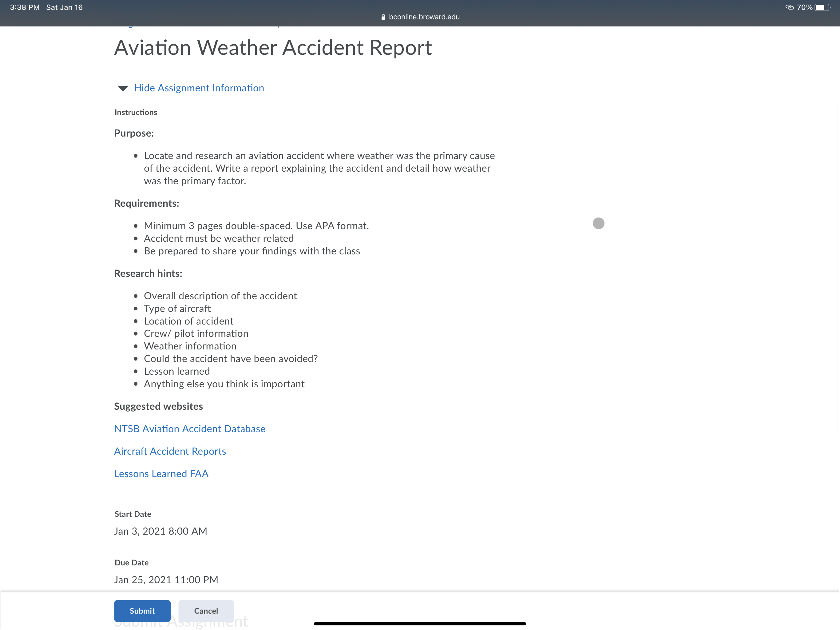
Task: Click 'Overall description of the accident' bullet
Action: coord(220,296)
